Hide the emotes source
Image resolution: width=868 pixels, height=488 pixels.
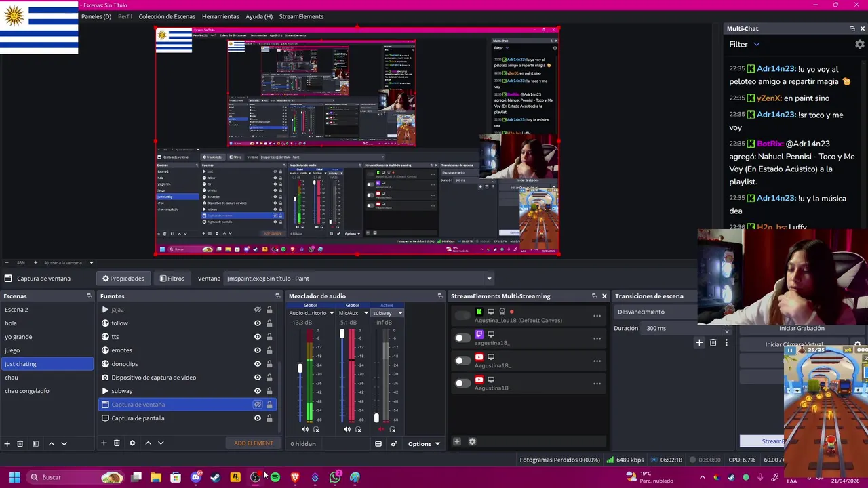coord(258,350)
